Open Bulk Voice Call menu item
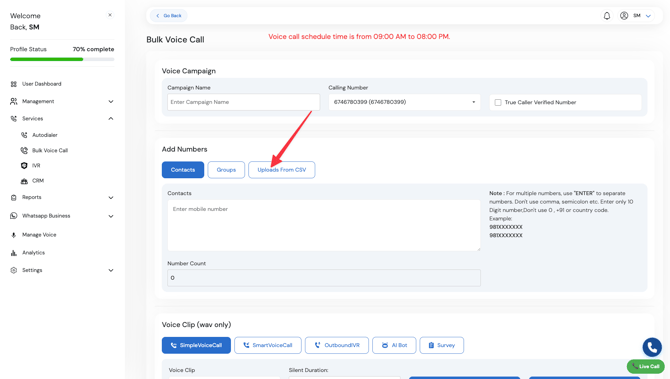Screen dimensions: 670x379 coord(50,150)
